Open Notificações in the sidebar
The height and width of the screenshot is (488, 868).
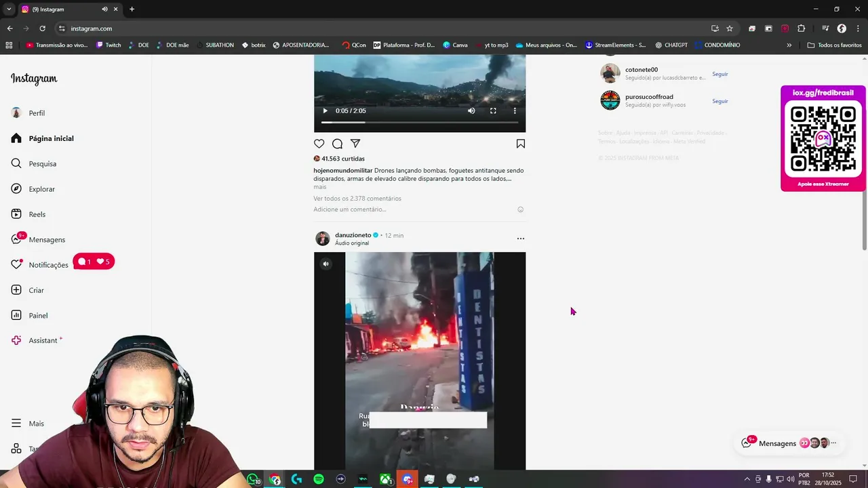point(39,264)
